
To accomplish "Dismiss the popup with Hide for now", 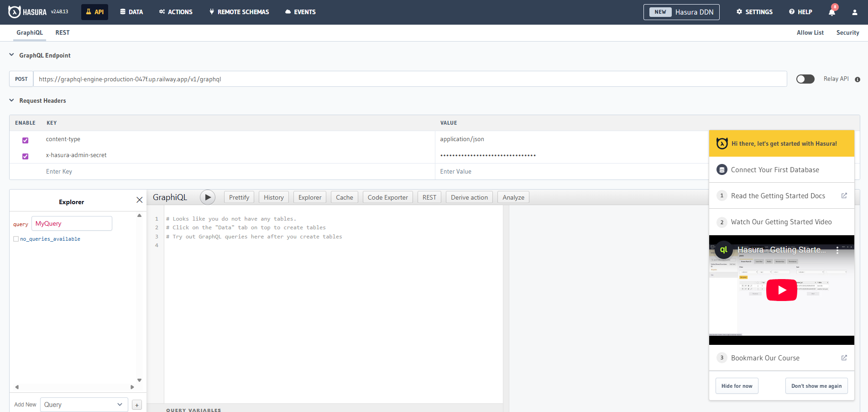I will tap(737, 386).
